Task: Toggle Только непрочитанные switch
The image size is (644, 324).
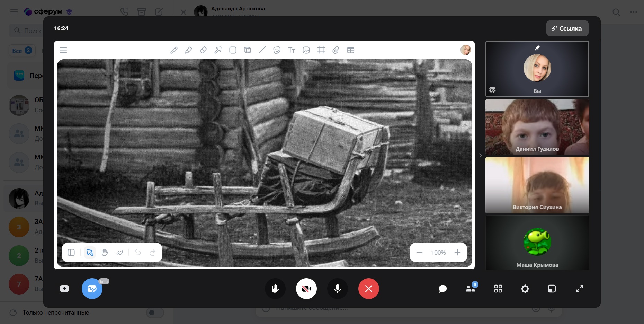Action: coord(155,313)
